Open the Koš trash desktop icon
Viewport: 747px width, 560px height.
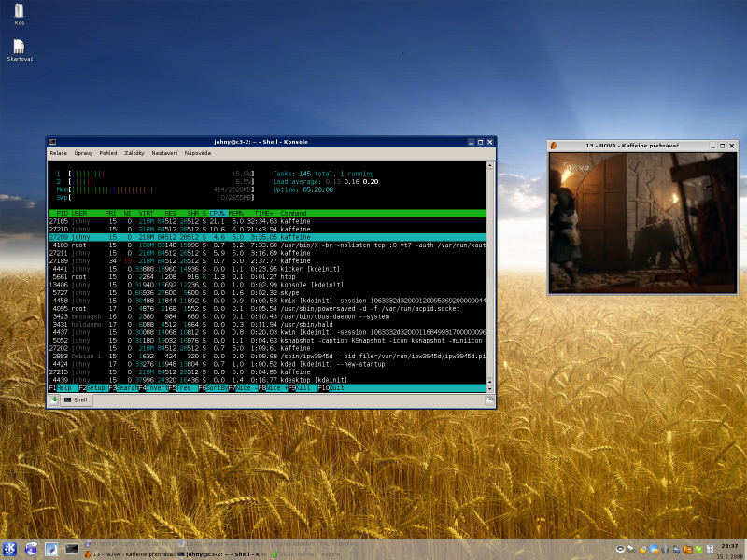tap(19, 13)
